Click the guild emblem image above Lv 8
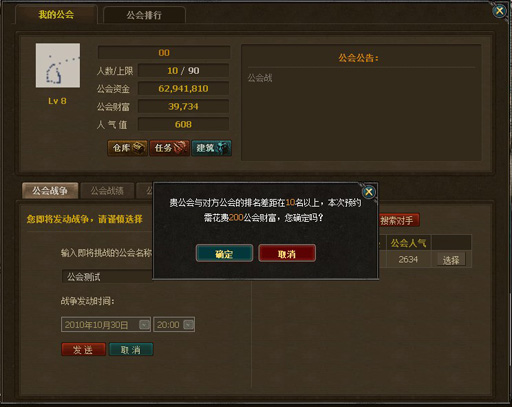This screenshot has height=407, width=512. click(58, 65)
